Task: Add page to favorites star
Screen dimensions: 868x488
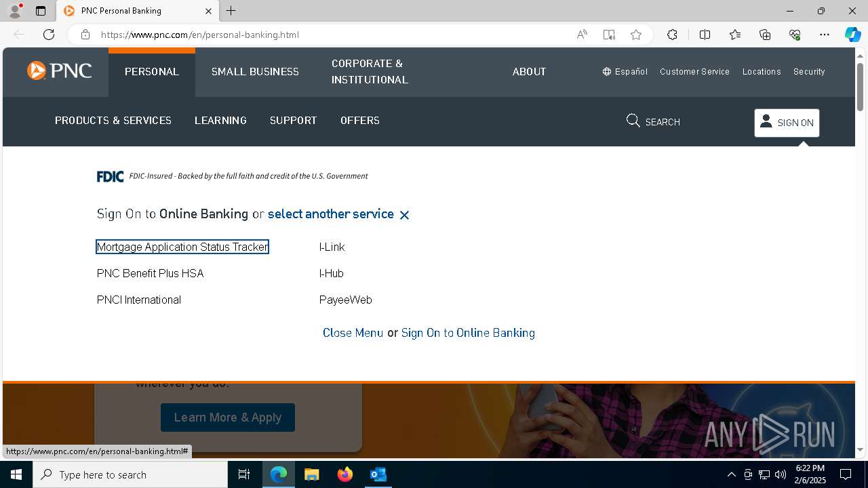Action: pos(636,35)
